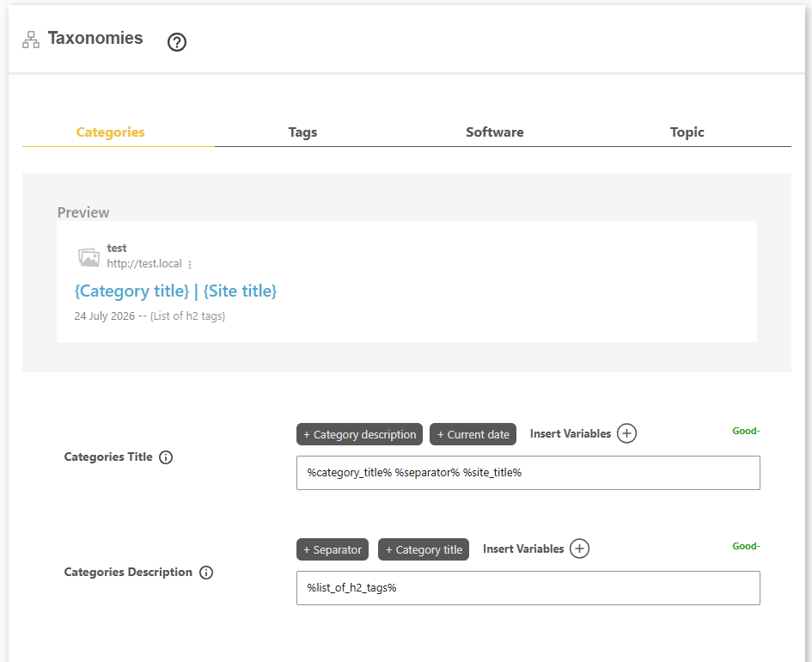This screenshot has height=662, width=812.
Task: Switch to the Tags tab
Action: 302,132
